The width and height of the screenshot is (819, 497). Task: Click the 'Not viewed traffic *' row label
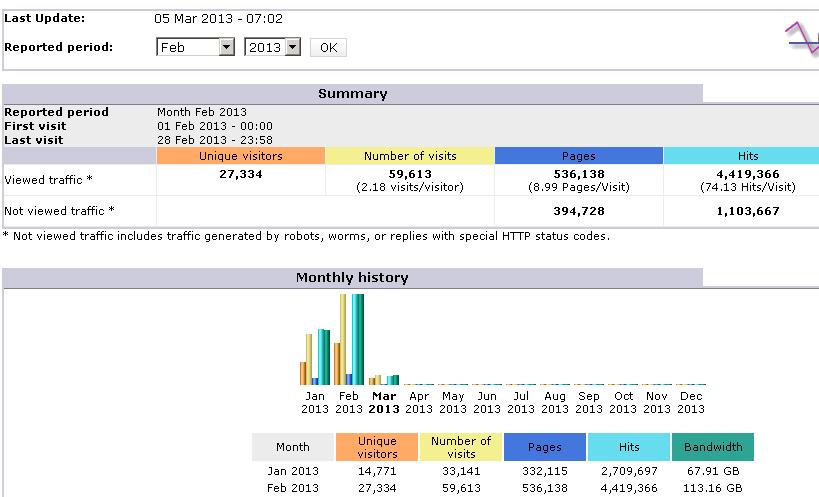(x=59, y=211)
